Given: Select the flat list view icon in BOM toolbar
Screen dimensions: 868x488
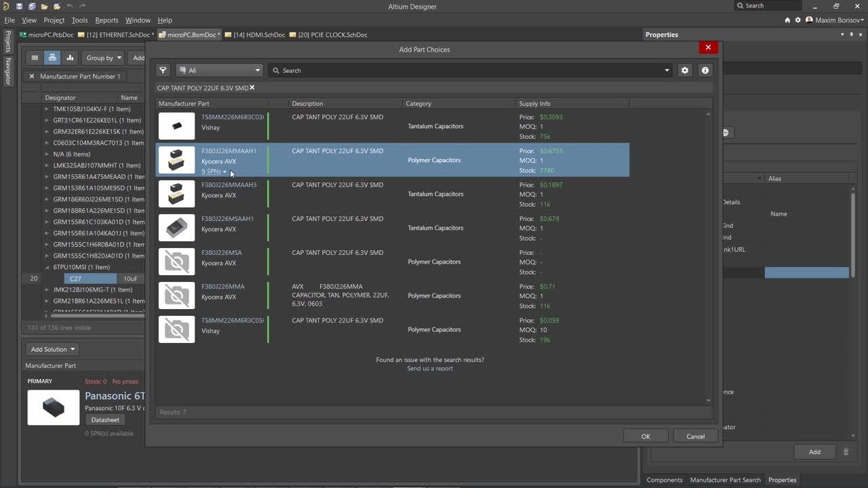Looking at the screenshot, I should (35, 58).
